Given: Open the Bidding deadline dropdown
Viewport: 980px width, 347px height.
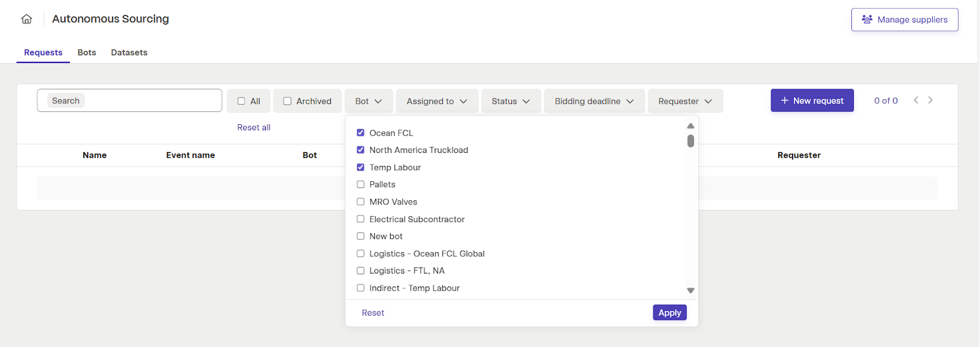Looking at the screenshot, I should [x=594, y=101].
